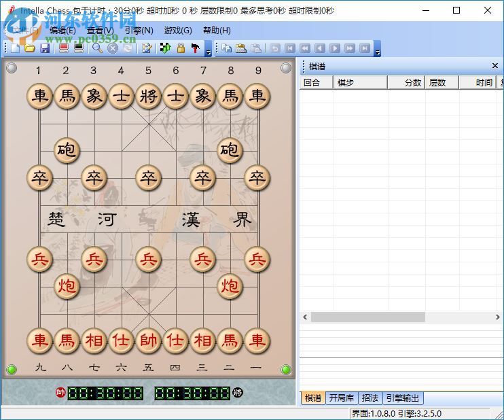
Task: Open the 游戏(G) menu
Action: click(178, 31)
